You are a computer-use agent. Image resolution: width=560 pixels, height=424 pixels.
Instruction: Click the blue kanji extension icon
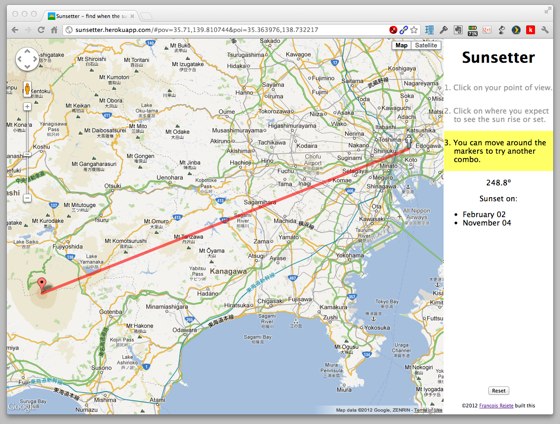tap(430, 30)
